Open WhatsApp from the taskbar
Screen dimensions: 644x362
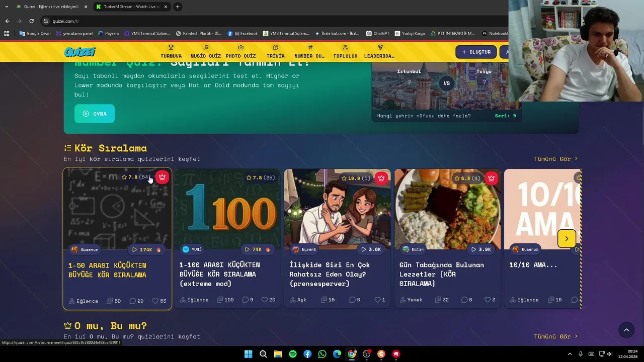tap(323, 354)
